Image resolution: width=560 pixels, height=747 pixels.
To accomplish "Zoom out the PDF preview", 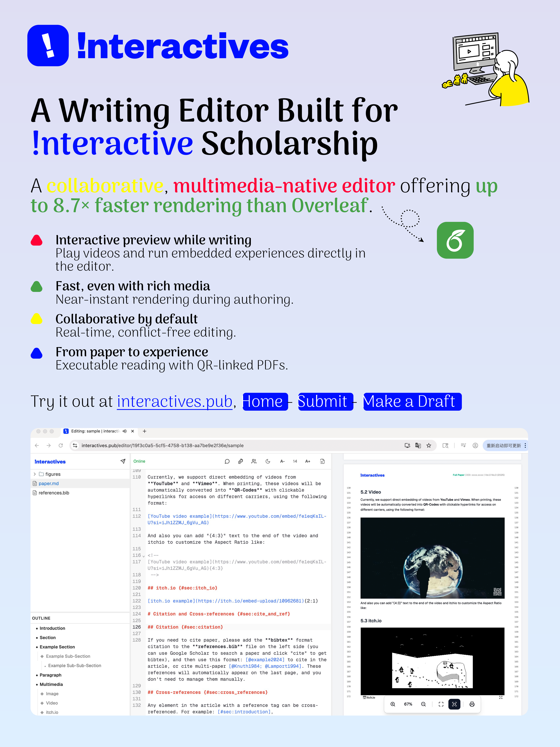I will (x=423, y=704).
